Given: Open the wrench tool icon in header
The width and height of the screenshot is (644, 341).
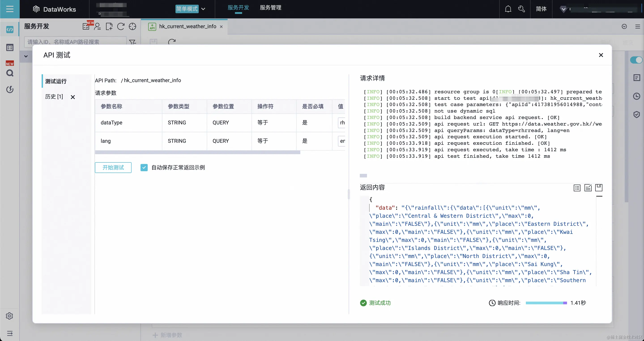Looking at the screenshot, I should (522, 9).
